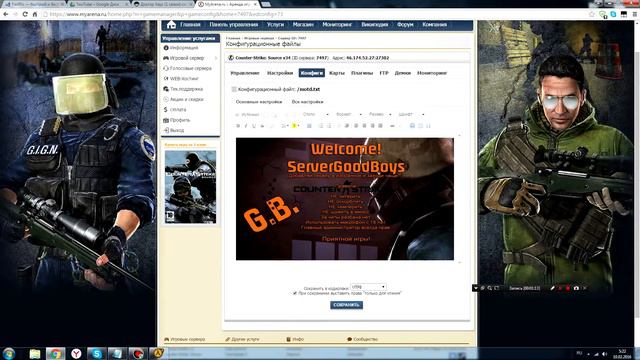Open the Услуги navigation item
640x360 pixels.
275,25
